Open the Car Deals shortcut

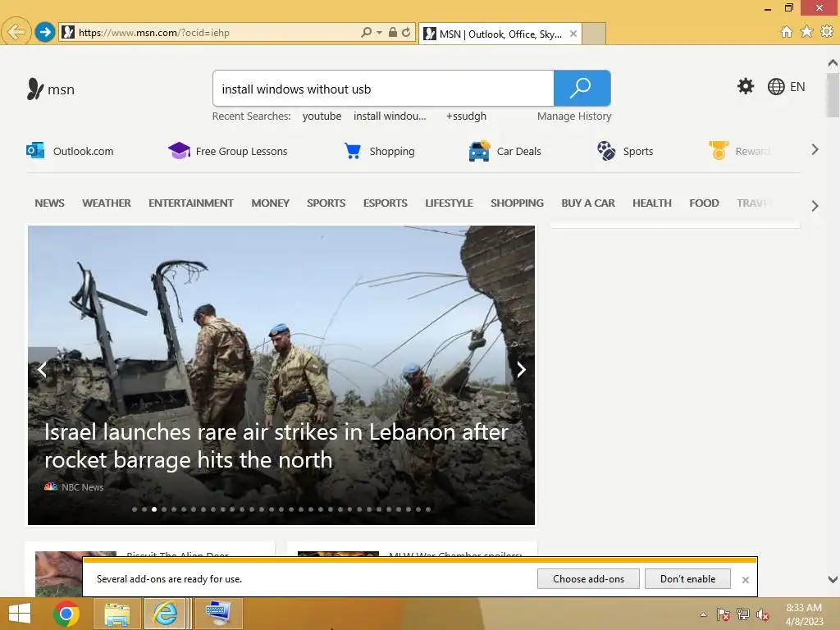(x=504, y=151)
